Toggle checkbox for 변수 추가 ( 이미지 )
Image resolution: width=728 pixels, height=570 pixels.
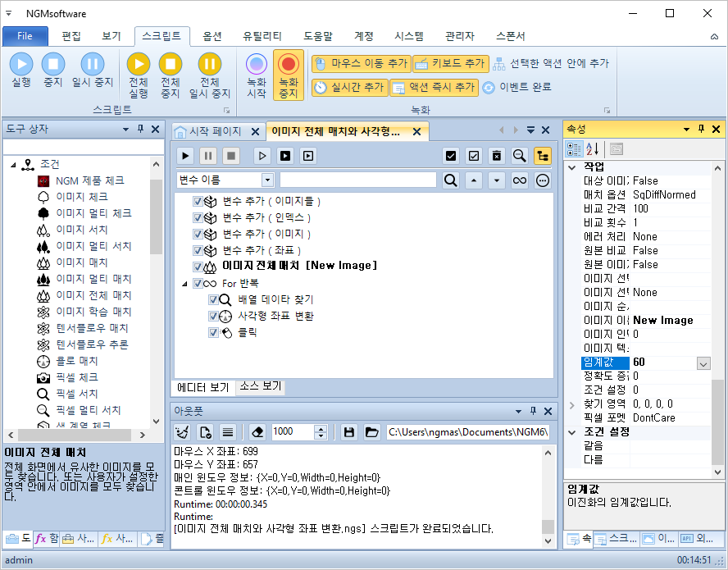pos(198,234)
